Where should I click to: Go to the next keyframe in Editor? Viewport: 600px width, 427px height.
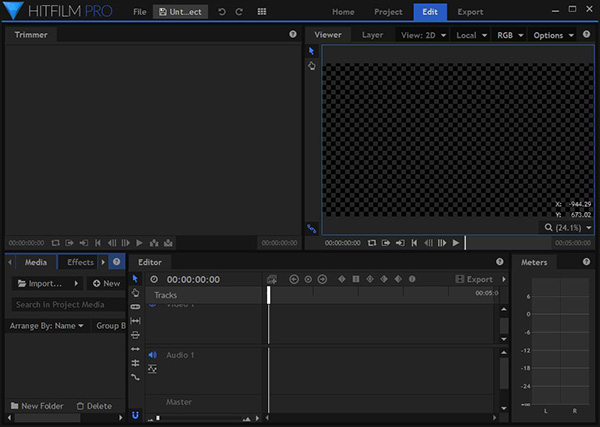(x=322, y=279)
